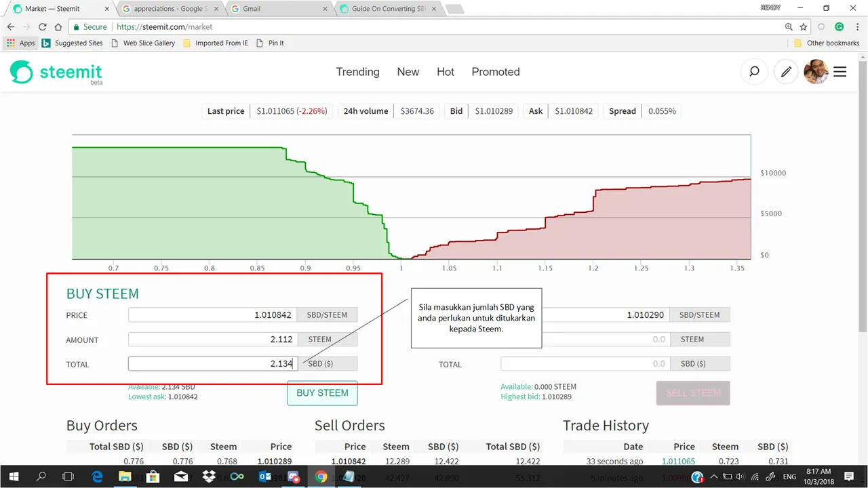Open Other bookmarks folder
Image resolution: width=868 pixels, height=488 pixels.
(x=827, y=43)
